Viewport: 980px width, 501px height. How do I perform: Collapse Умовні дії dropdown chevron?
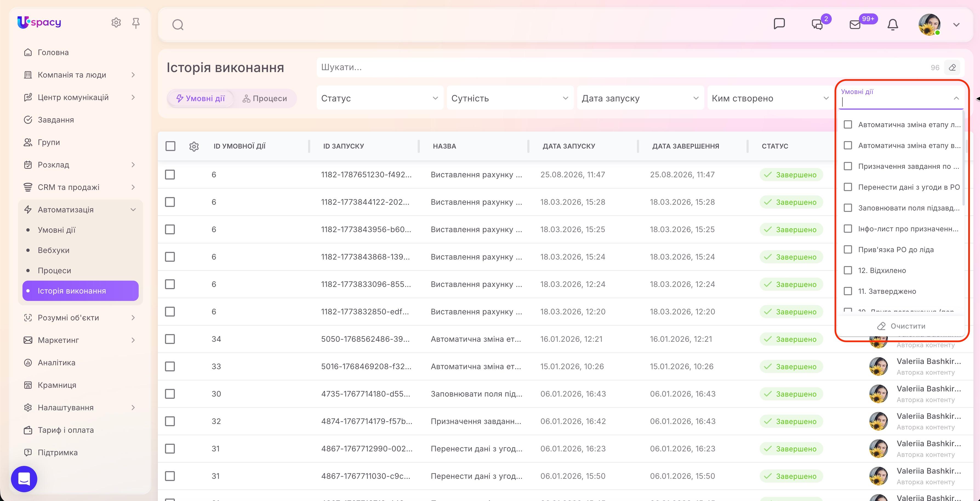tap(956, 98)
